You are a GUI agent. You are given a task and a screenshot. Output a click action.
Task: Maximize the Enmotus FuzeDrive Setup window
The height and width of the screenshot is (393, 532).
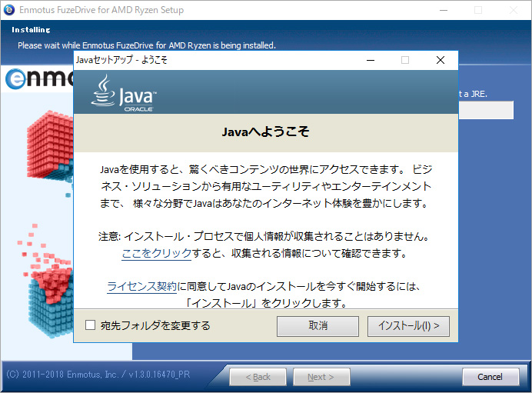coord(477,10)
